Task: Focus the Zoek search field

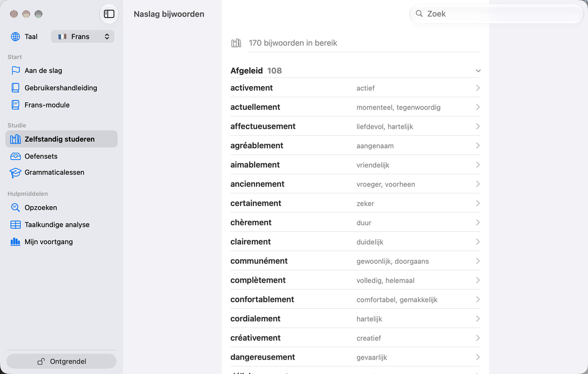Action: pos(497,14)
